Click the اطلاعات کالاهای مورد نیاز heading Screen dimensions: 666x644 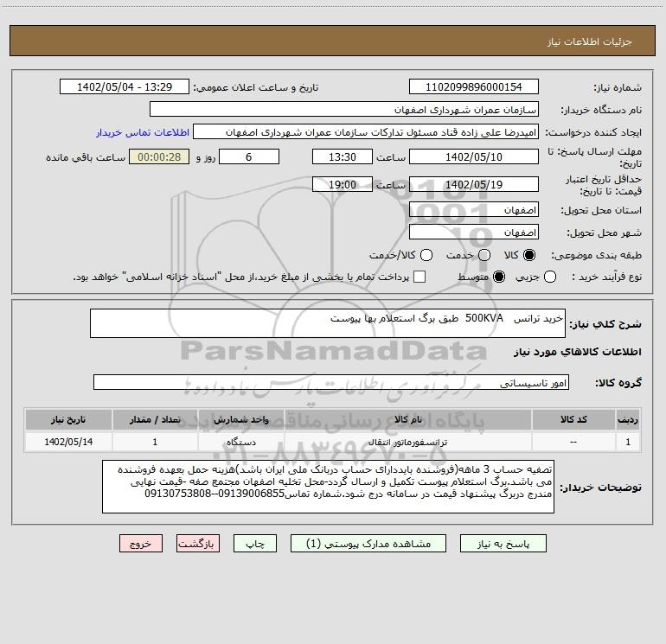pyautogui.click(x=577, y=352)
